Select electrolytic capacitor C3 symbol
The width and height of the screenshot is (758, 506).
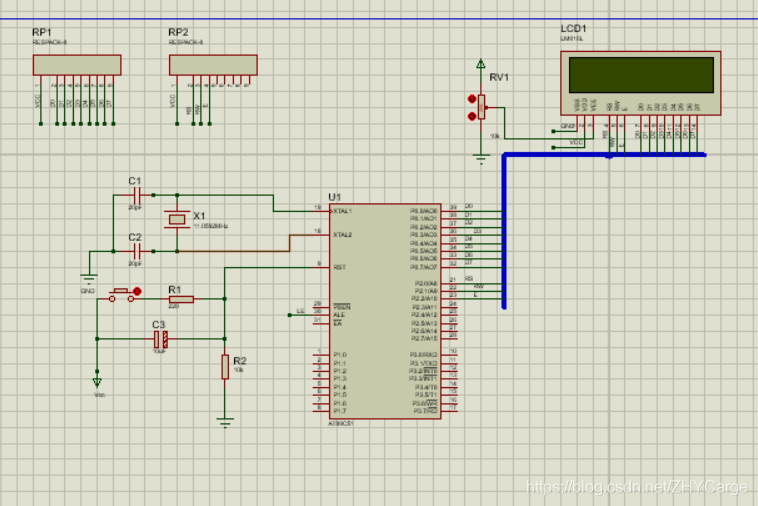pos(160,339)
